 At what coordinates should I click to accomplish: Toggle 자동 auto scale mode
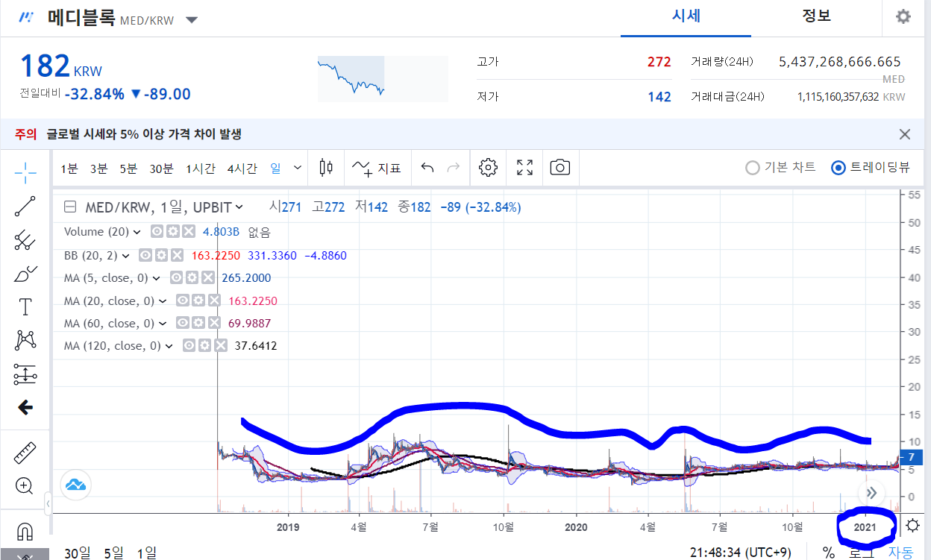tap(900, 553)
